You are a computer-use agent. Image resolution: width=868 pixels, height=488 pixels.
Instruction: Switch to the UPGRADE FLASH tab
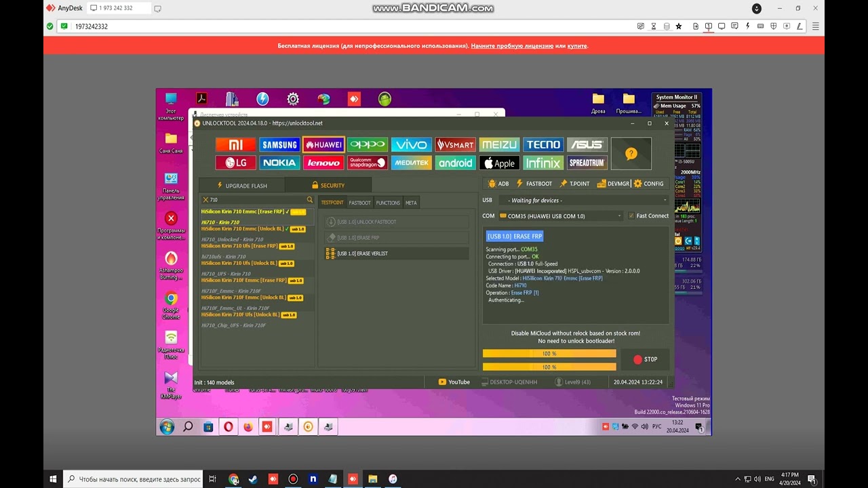(x=241, y=186)
